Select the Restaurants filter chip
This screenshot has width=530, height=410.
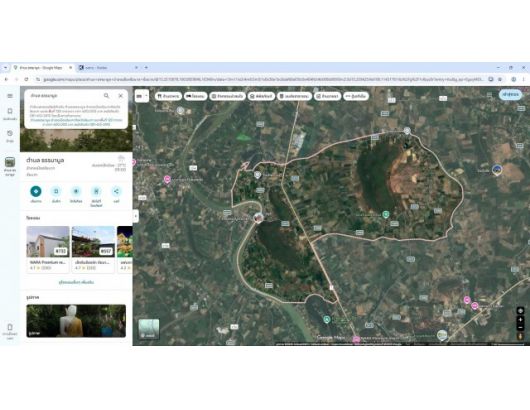click(168, 96)
